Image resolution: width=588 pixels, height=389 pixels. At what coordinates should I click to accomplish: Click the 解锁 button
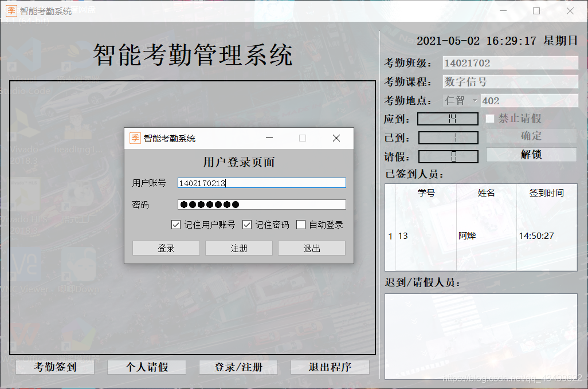(x=531, y=155)
